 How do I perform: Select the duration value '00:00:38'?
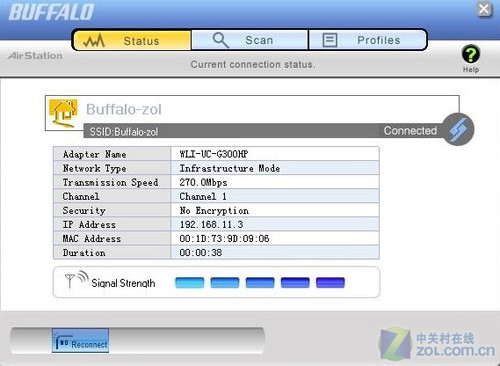pyautogui.click(x=201, y=252)
